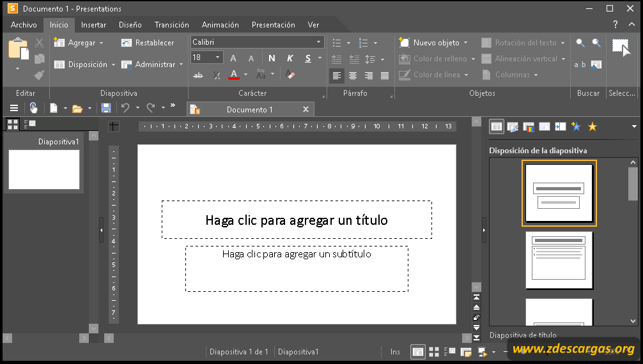
Task: Click the Paste clipboard icon
Action: 19,49
